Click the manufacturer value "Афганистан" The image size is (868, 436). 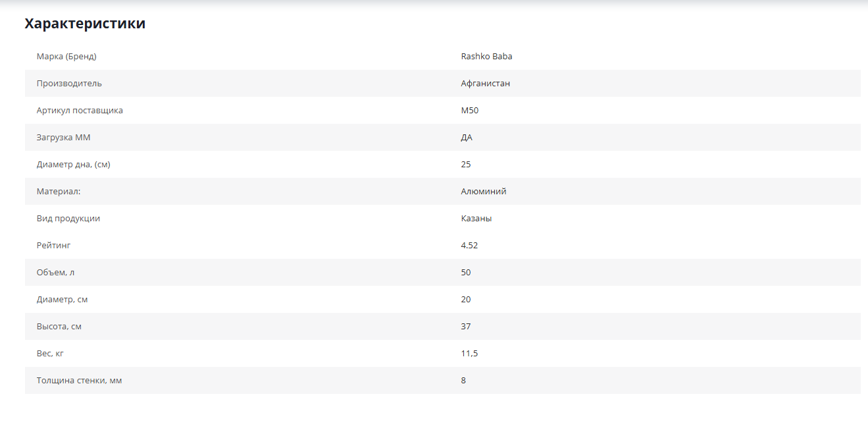(x=485, y=84)
